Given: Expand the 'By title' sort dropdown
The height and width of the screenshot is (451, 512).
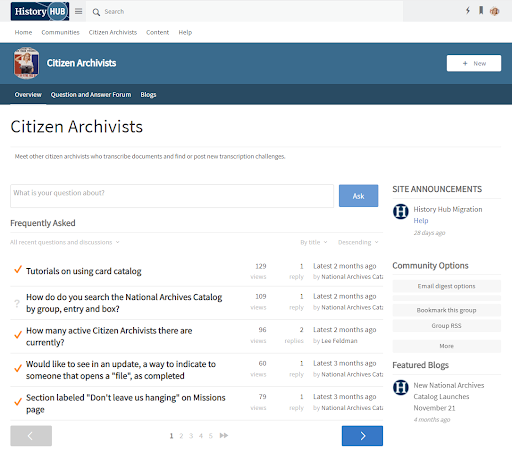Looking at the screenshot, I should (314, 242).
